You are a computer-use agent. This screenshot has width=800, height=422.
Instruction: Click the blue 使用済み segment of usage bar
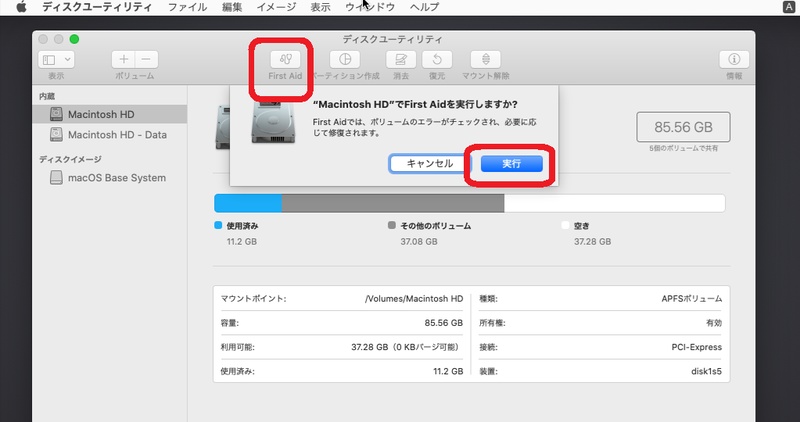pos(248,203)
